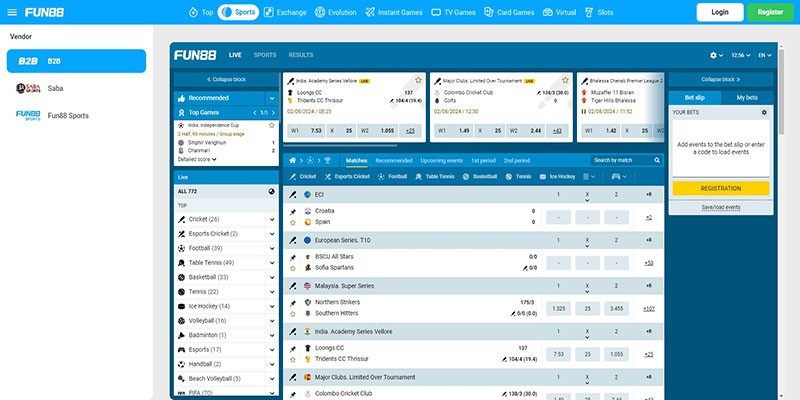Open Virtual in top navigation
This screenshot has height=400, width=800.
559,12
